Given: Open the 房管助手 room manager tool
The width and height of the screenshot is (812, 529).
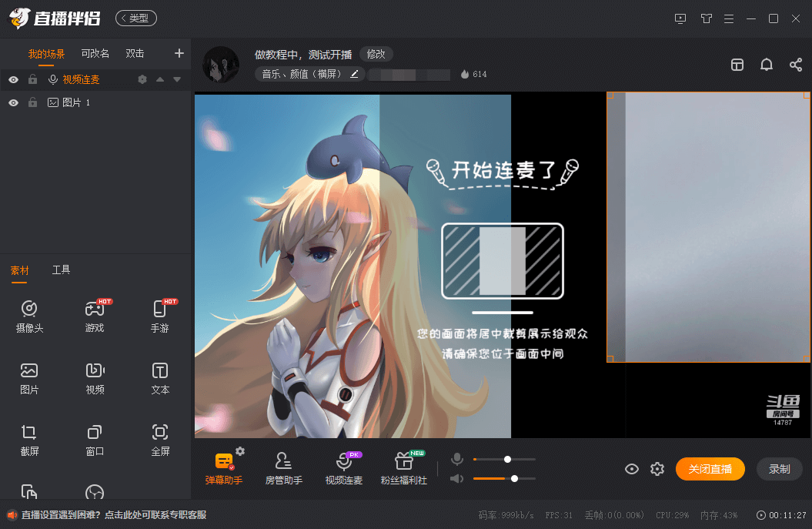Looking at the screenshot, I should click(285, 466).
